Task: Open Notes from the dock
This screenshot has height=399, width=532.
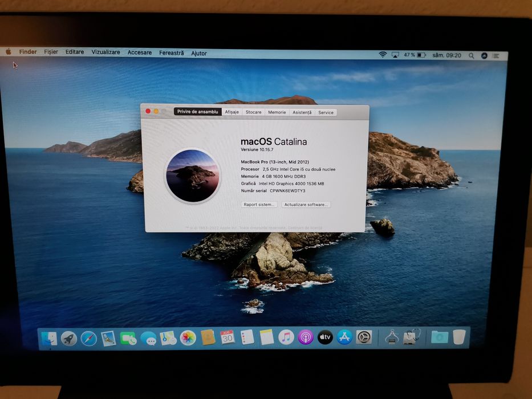Action: coord(267,337)
